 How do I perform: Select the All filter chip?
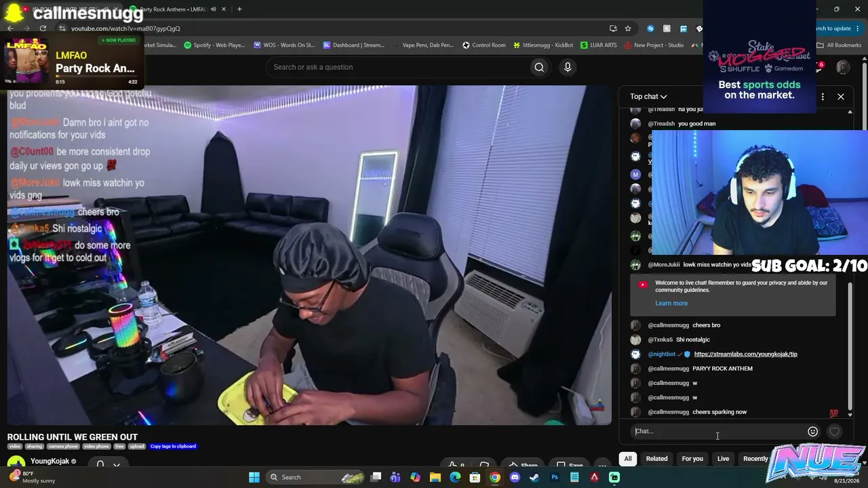click(628, 459)
